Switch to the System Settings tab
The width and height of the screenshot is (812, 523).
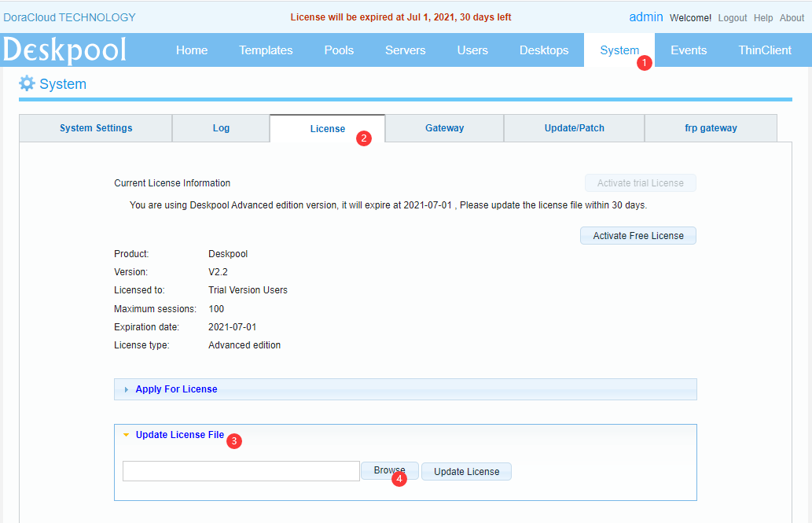click(96, 128)
